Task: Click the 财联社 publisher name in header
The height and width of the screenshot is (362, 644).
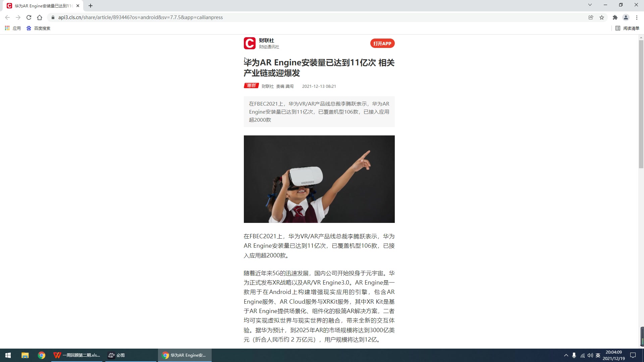Action: [x=266, y=40]
